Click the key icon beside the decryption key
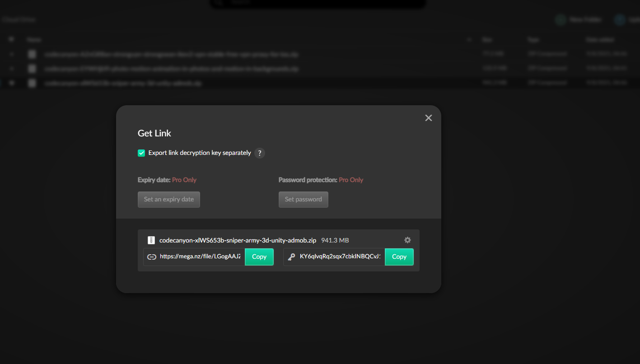Viewport: 640px width, 364px height. click(x=291, y=257)
